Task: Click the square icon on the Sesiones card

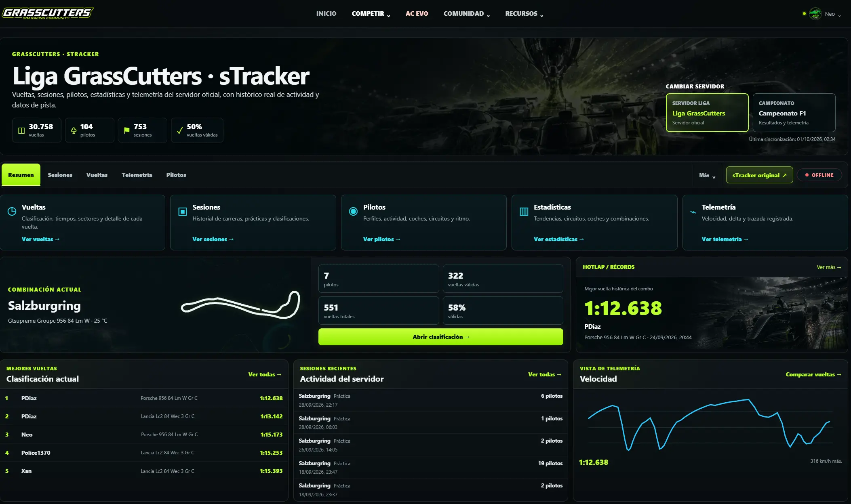Action: [x=183, y=212]
